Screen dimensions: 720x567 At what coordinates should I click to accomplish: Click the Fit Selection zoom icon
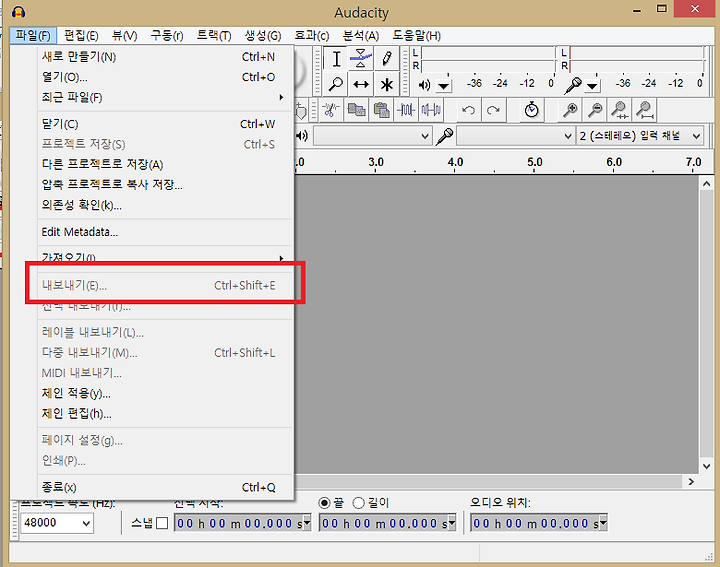tap(620, 110)
